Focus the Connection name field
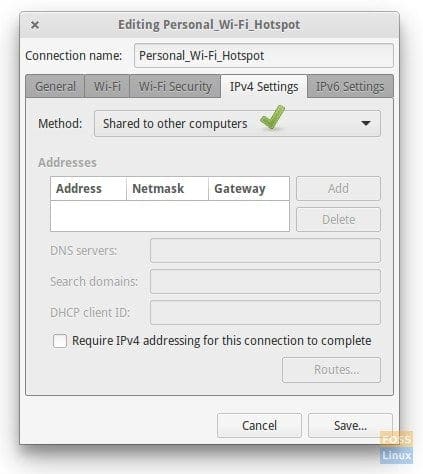This screenshot has width=423, height=474. click(264, 56)
